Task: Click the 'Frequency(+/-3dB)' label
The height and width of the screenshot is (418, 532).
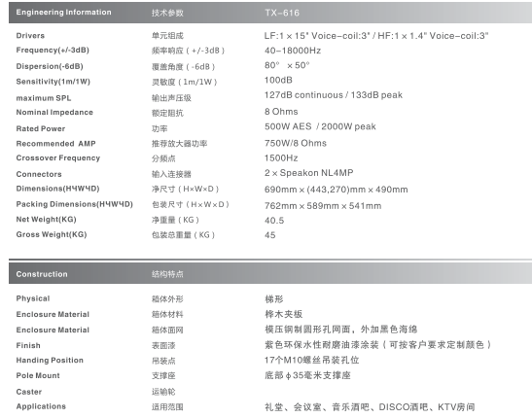Action: tap(53, 51)
